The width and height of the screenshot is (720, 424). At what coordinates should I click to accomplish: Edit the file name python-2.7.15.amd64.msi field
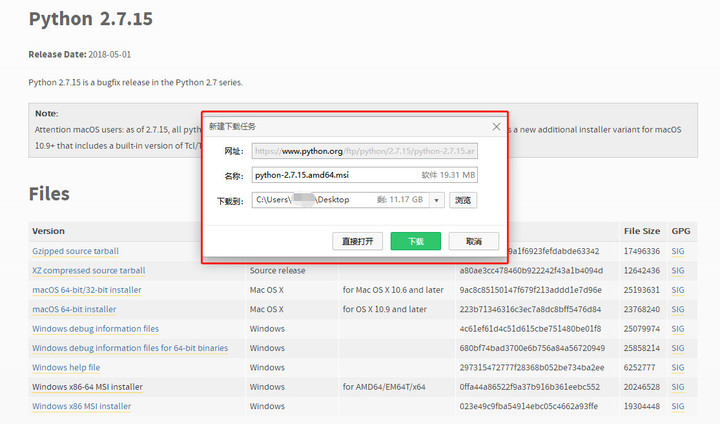365,175
